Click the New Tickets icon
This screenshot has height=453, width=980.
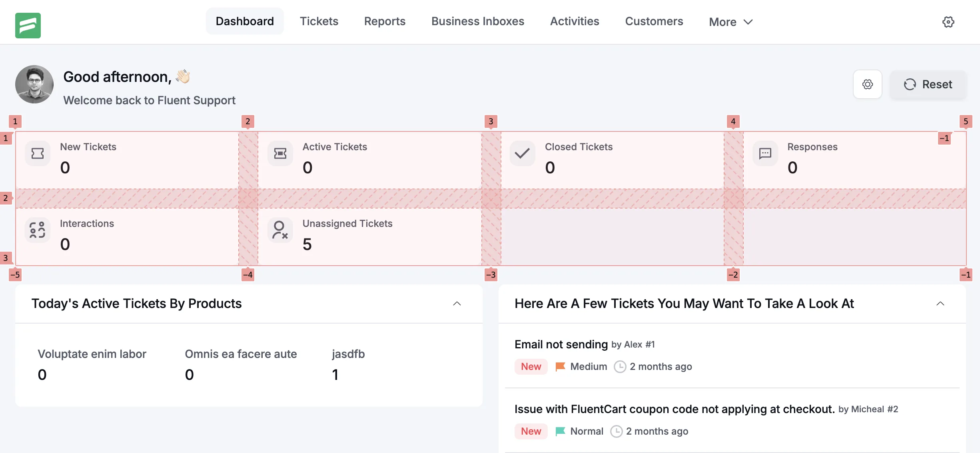coord(37,153)
